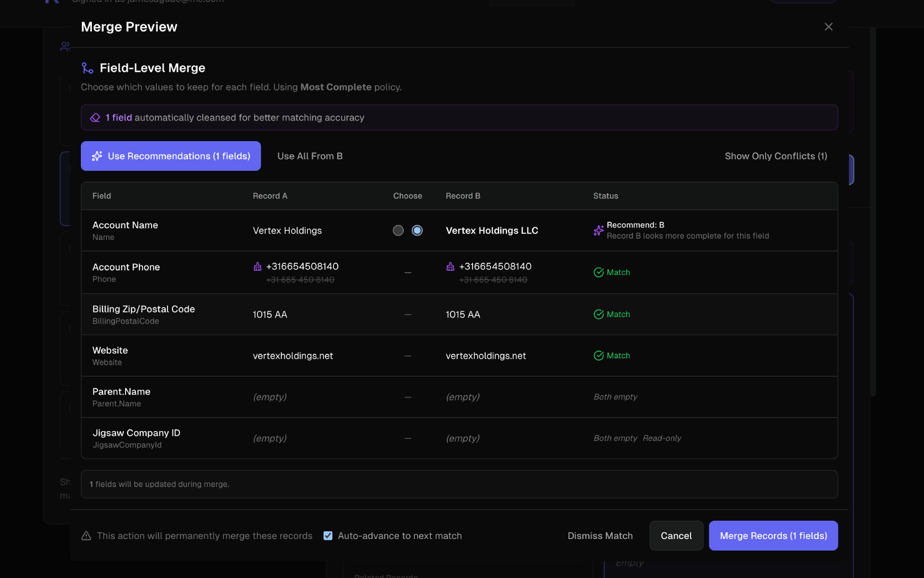The height and width of the screenshot is (578, 924).
Task: Cancel the merge preview
Action: tap(676, 536)
